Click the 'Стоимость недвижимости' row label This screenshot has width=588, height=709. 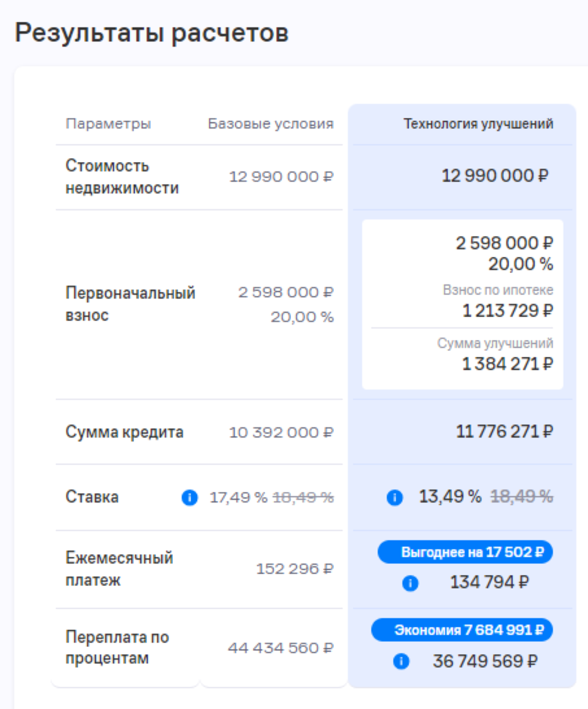(122, 177)
